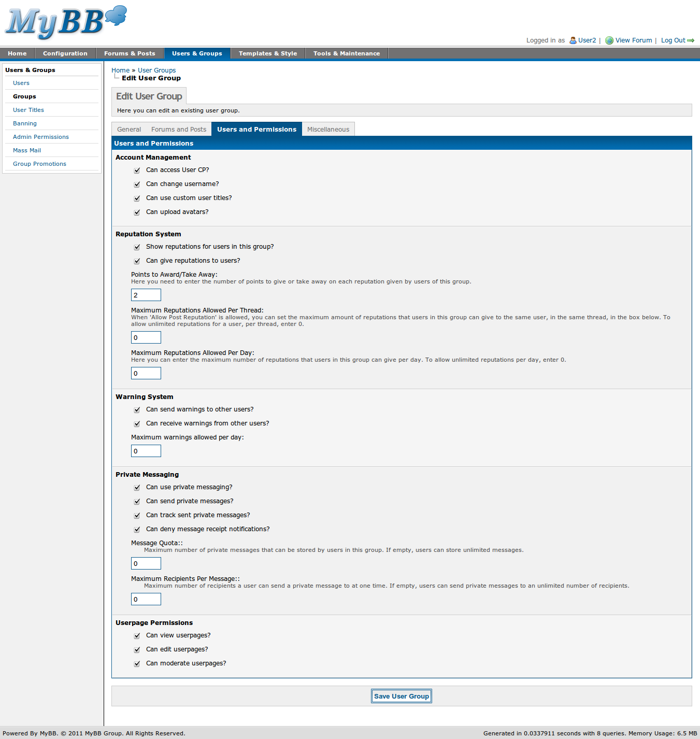
Task: Toggle Can give reputations to users
Action: 137,261
